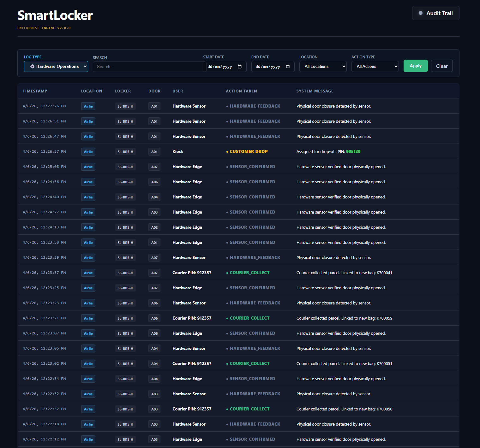Open the End Date calendar picker icon

pos(288,67)
